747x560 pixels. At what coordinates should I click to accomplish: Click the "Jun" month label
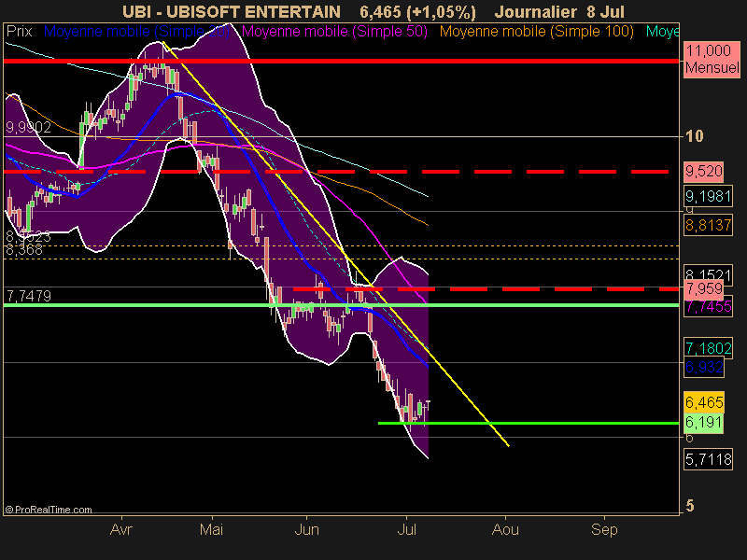point(307,529)
